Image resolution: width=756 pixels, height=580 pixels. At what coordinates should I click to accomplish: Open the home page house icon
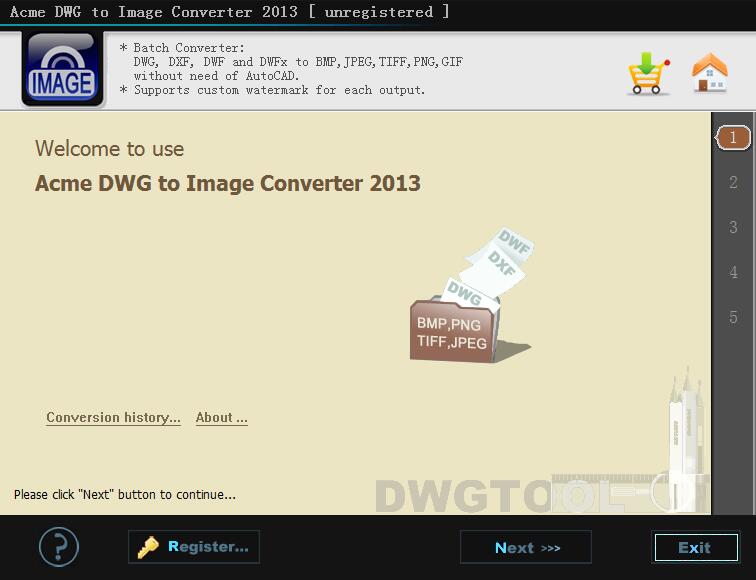point(709,73)
